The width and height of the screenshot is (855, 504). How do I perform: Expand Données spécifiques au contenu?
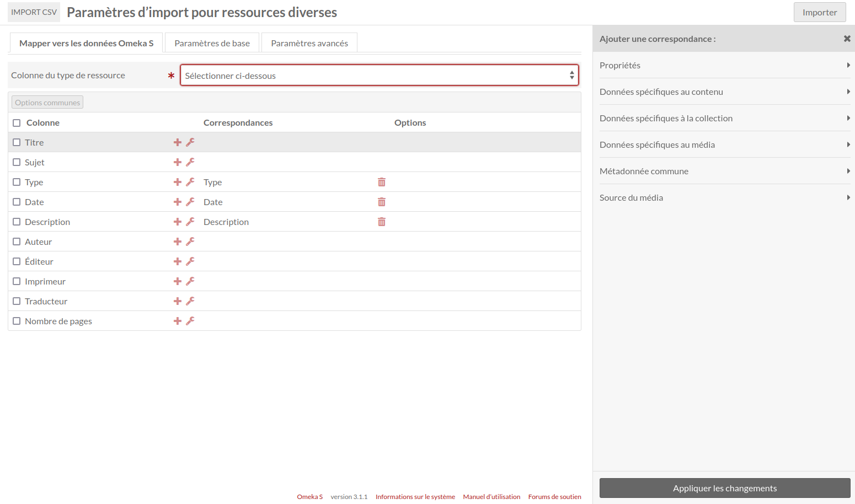coord(725,92)
